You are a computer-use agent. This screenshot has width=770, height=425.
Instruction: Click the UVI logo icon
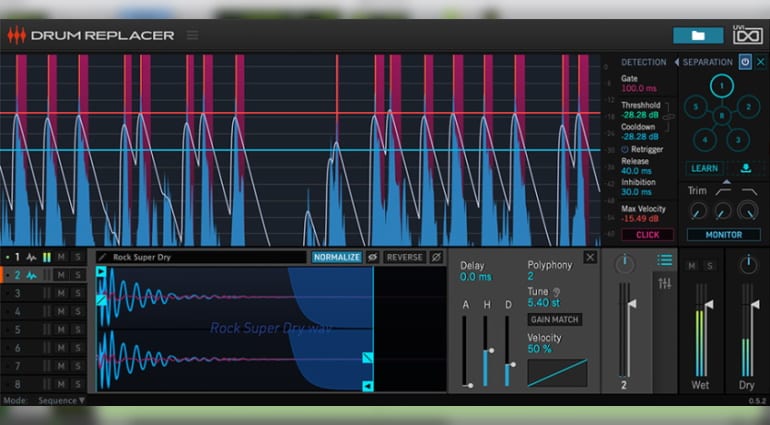point(748,35)
